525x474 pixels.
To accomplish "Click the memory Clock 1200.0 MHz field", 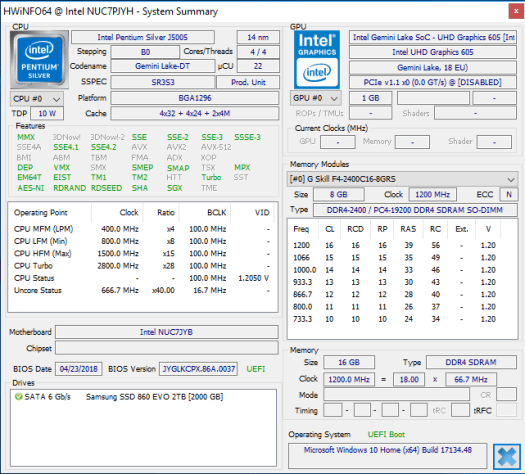I will (349, 379).
